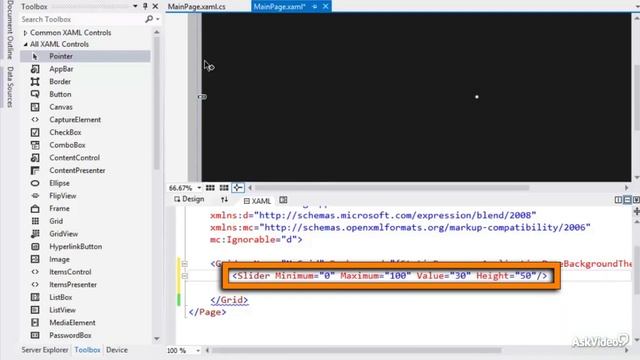Open the XAML view tab
The width and height of the screenshot is (640, 360).
(x=257, y=201)
